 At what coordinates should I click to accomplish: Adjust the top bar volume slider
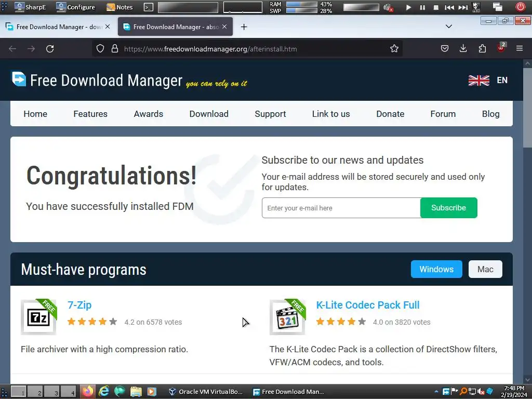[361, 7]
